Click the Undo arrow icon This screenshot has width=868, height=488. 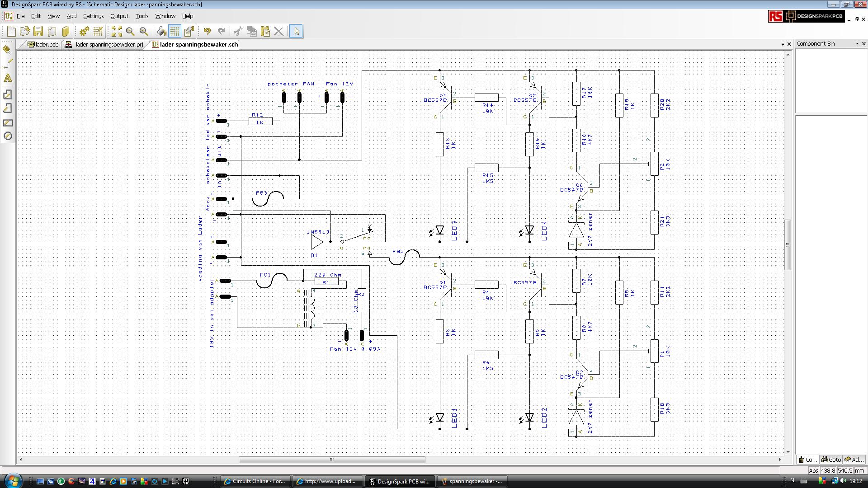[x=207, y=31]
